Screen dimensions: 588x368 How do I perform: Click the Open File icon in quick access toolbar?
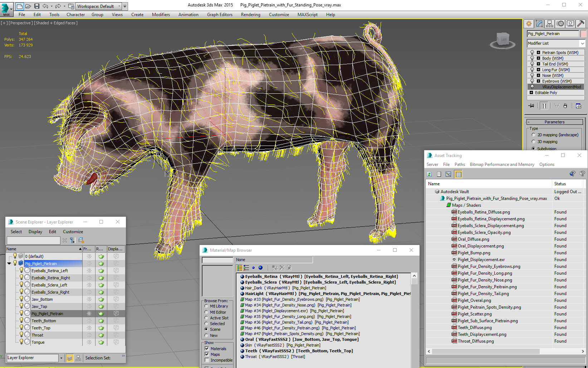tap(28, 6)
